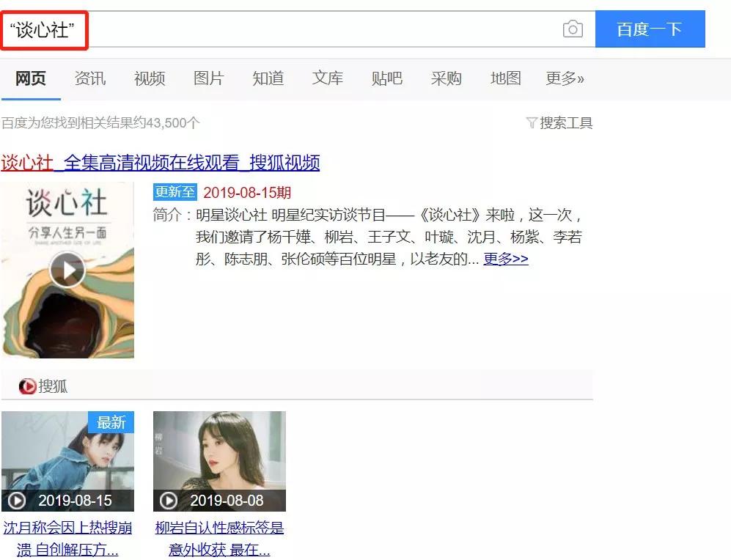The image size is (731, 560).
Task: Click the 百度一下 search button
Action: point(650,29)
